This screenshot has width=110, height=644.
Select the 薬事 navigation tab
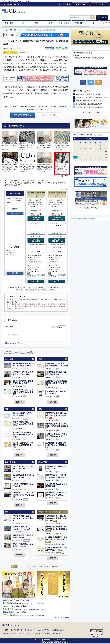37,23
